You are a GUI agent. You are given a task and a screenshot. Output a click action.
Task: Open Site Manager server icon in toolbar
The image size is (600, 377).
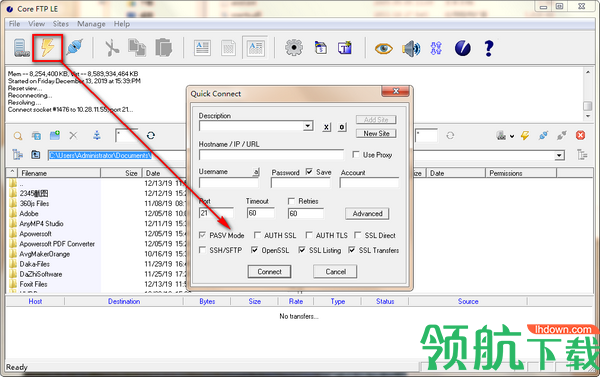(x=21, y=48)
